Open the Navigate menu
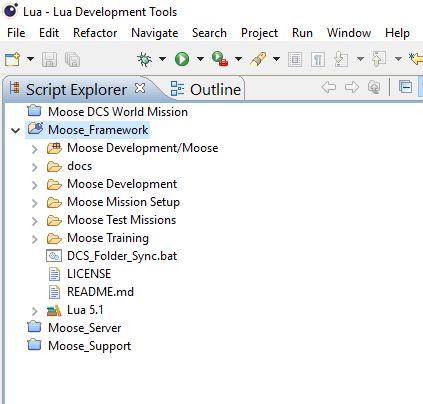 pyautogui.click(x=155, y=33)
